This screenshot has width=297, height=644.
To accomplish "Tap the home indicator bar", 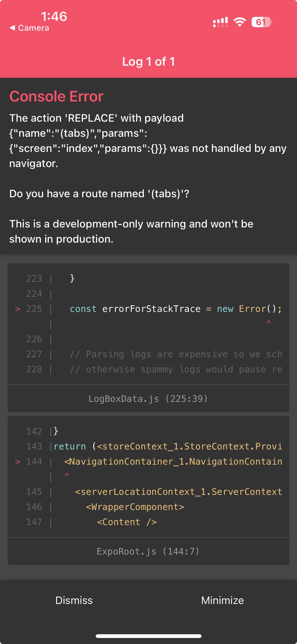I will 148,636.
